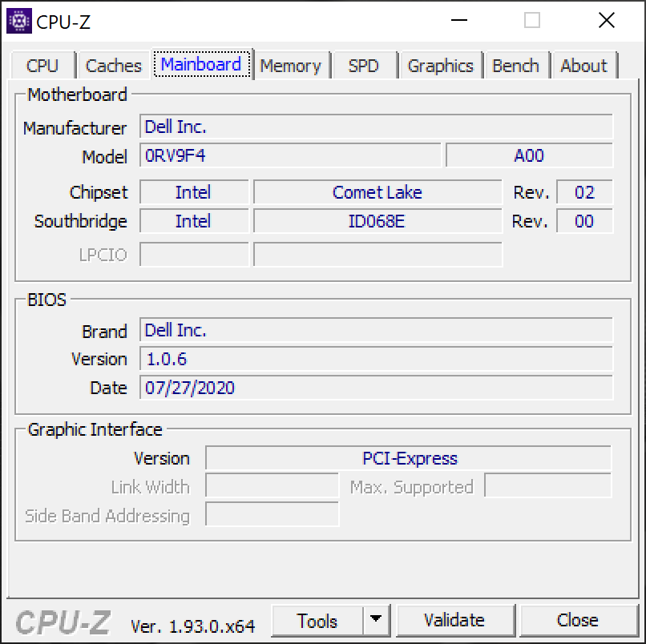The image size is (646, 644).
Task: Minimize the CPU-Z window
Action: click(459, 20)
